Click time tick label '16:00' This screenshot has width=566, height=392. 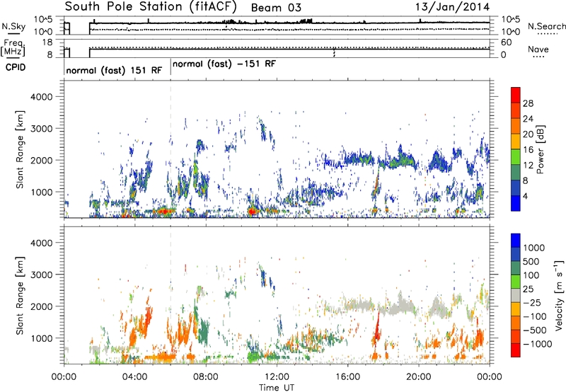[x=347, y=377]
